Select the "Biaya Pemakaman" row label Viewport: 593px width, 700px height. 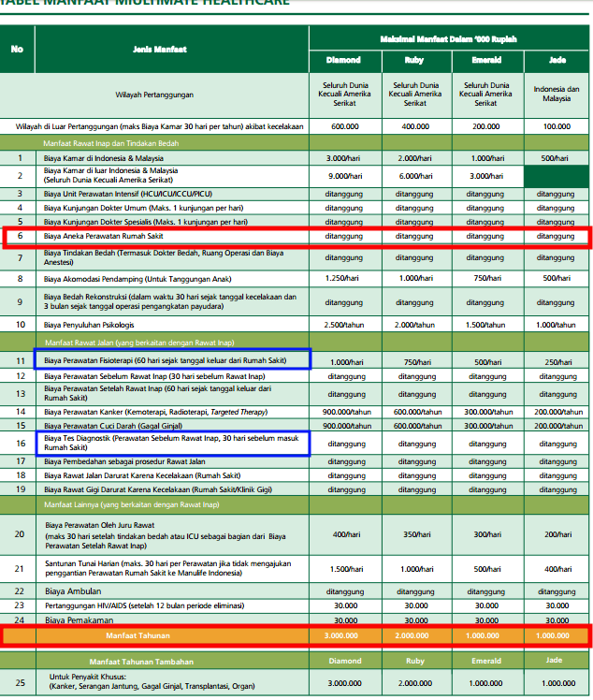78,620
